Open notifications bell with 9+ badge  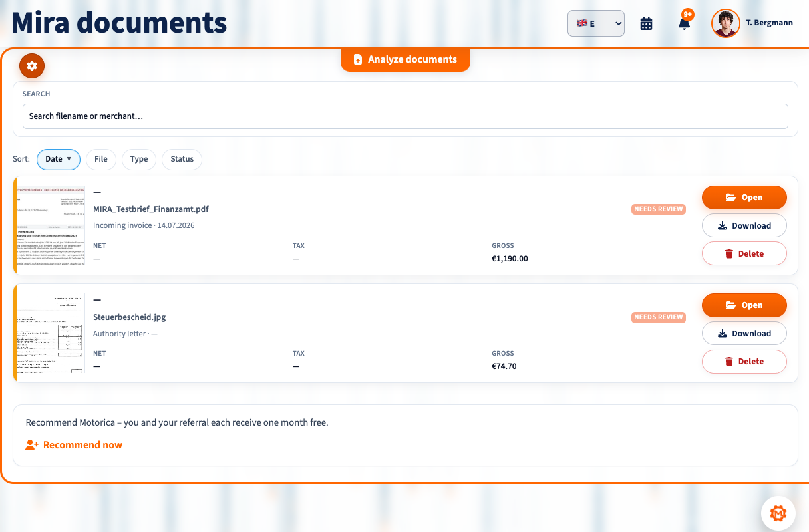[684, 23]
